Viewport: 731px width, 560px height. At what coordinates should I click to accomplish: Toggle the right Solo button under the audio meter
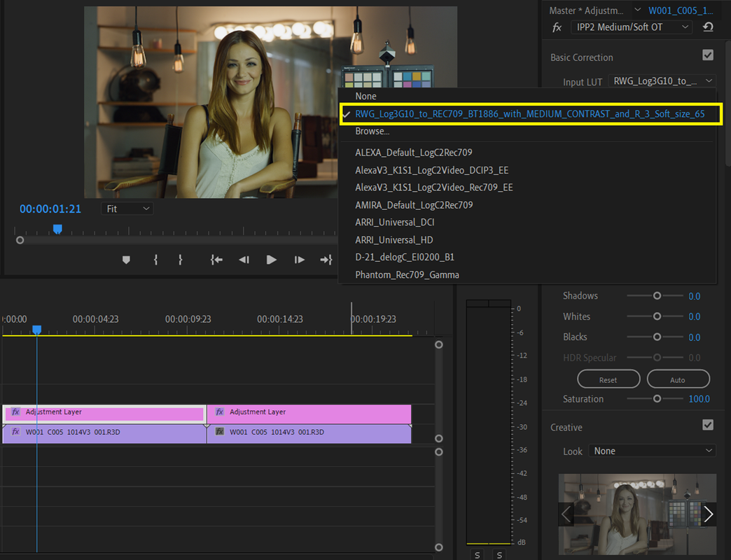[x=499, y=555]
